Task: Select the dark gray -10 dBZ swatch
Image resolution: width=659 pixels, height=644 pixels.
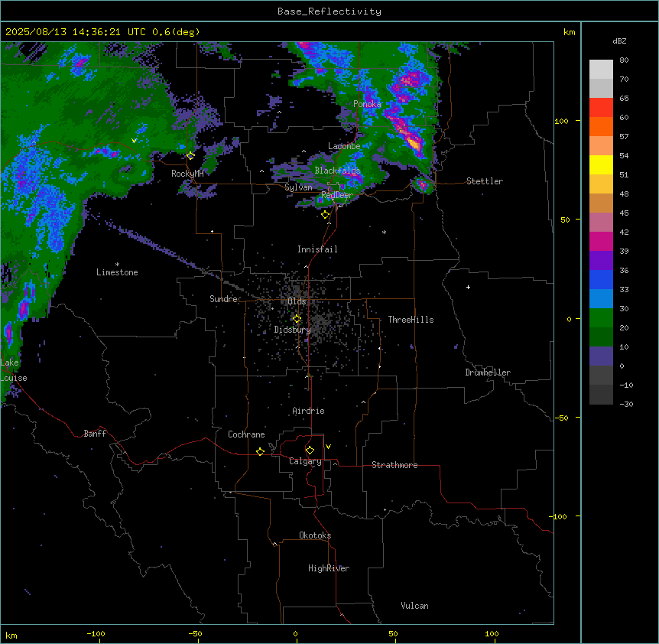Action: point(601,395)
